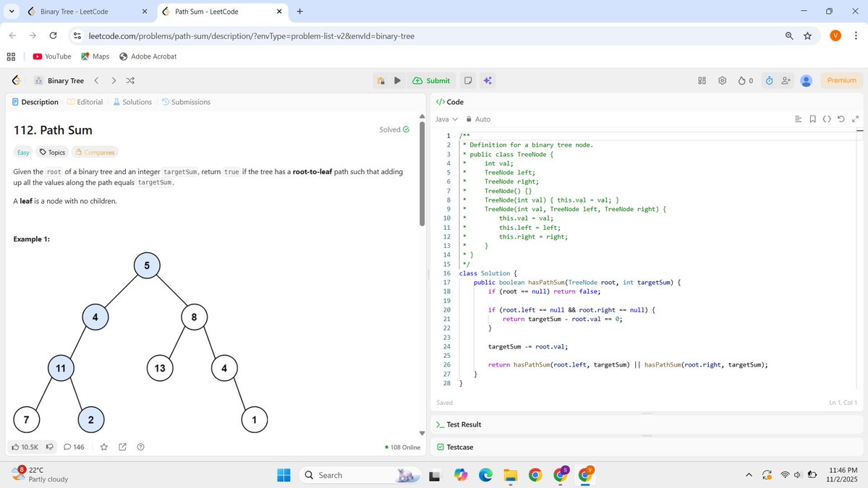The width and height of the screenshot is (868, 488).
Task: Open a new browser tab
Action: (299, 12)
